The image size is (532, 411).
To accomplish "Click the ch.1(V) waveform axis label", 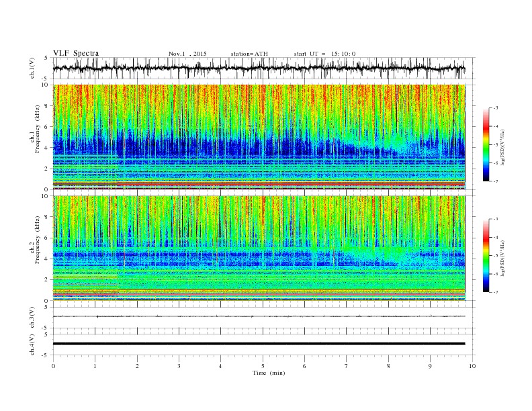I will (x=32, y=68).
